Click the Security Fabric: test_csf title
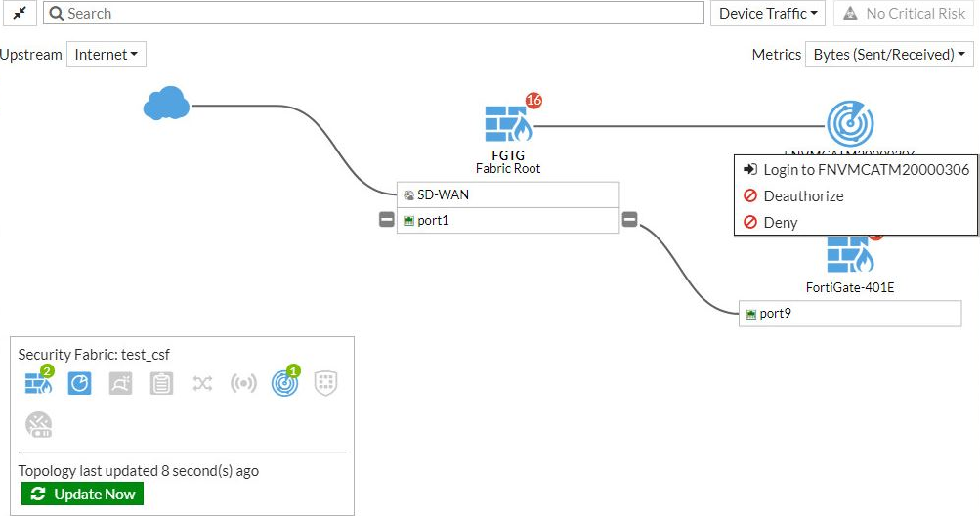The width and height of the screenshot is (980, 516). [x=94, y=355]
